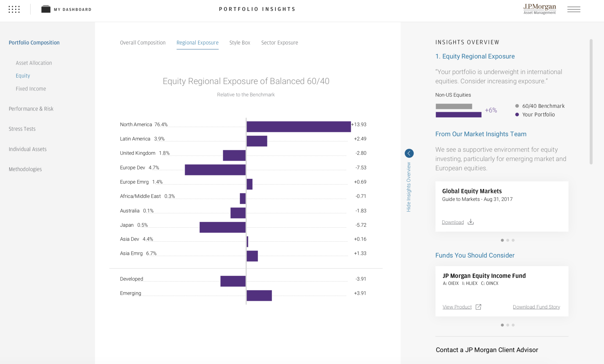Collapse insights panel with blue chevron circle
Screen dimensions: 604x364
[x=409, y=153]
